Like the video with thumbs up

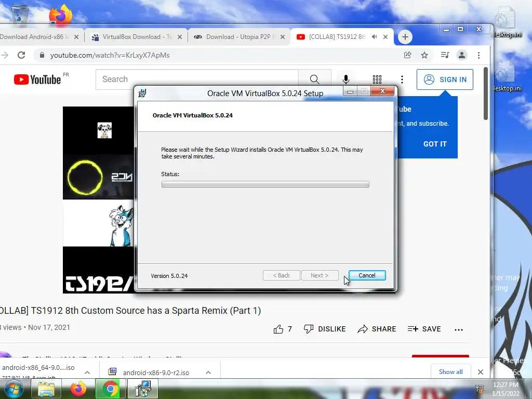283,329
